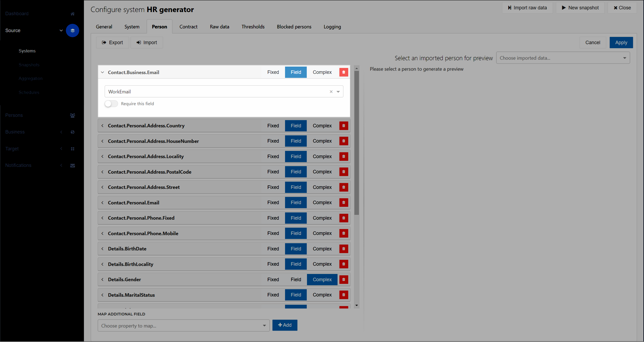Set Contact.Personal.Phone.Mobile mode to Complex
Viewport: 644px width, 342px height.
click(x=322, y=233)
